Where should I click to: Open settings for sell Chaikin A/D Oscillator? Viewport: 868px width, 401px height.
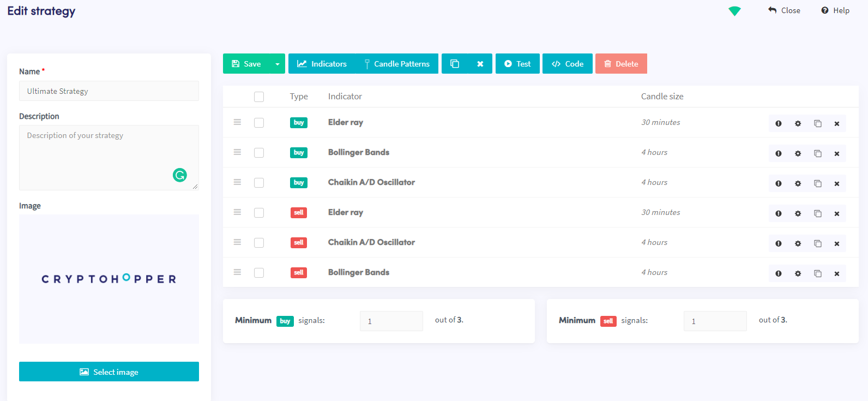798,243
